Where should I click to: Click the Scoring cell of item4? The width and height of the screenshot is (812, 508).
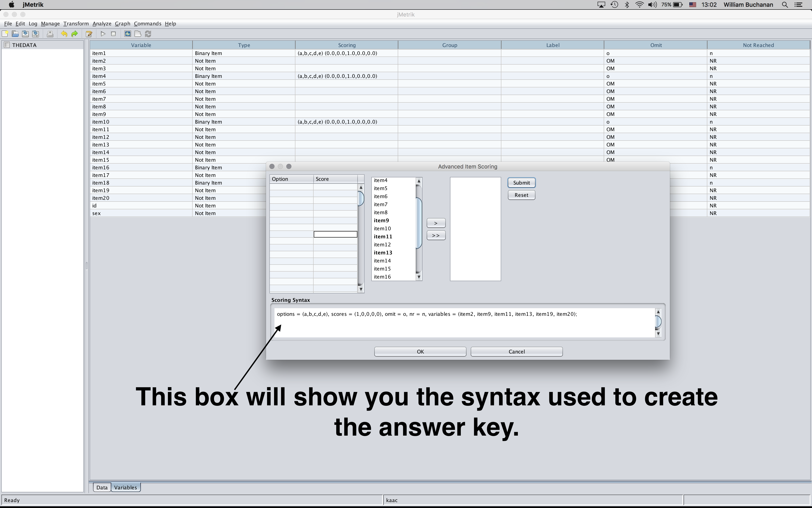[x=347, y=76]
